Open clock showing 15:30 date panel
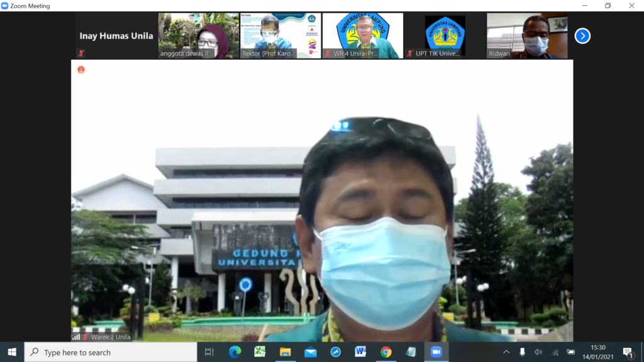Image resolution: width=644 pixels, height=362 pixels. click(x=597, y=352)
